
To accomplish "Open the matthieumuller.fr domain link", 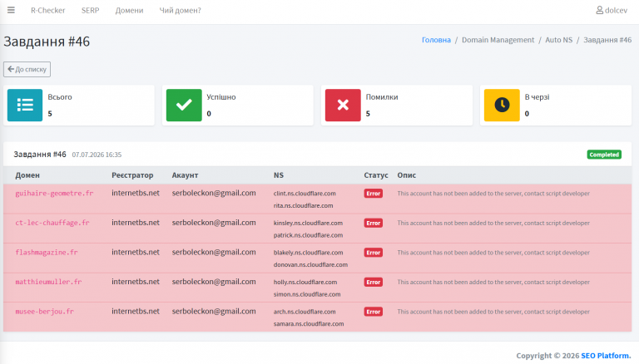I will click(x=48, y=282).
